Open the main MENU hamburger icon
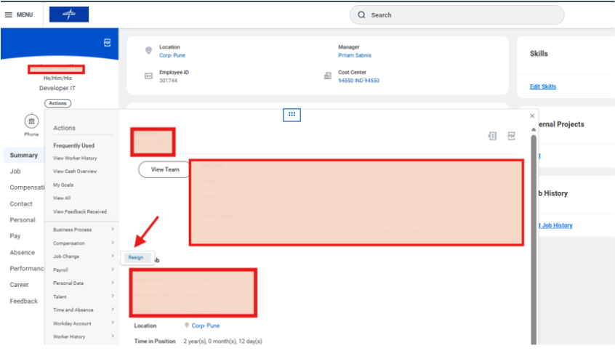Screen dimensions: 615x364 click(x=9, y=15)
